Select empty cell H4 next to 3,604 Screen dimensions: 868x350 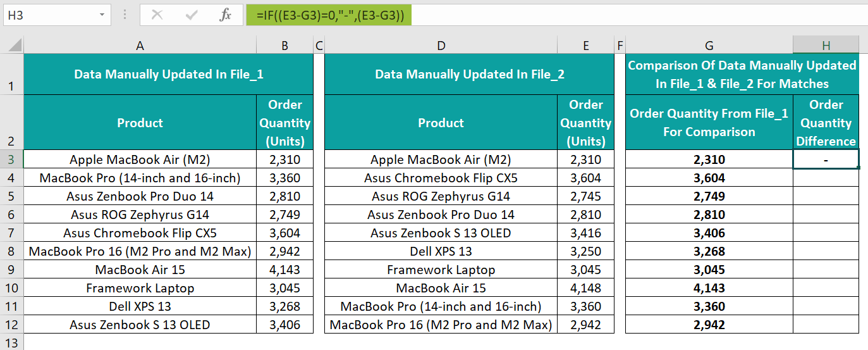[826, 178]
